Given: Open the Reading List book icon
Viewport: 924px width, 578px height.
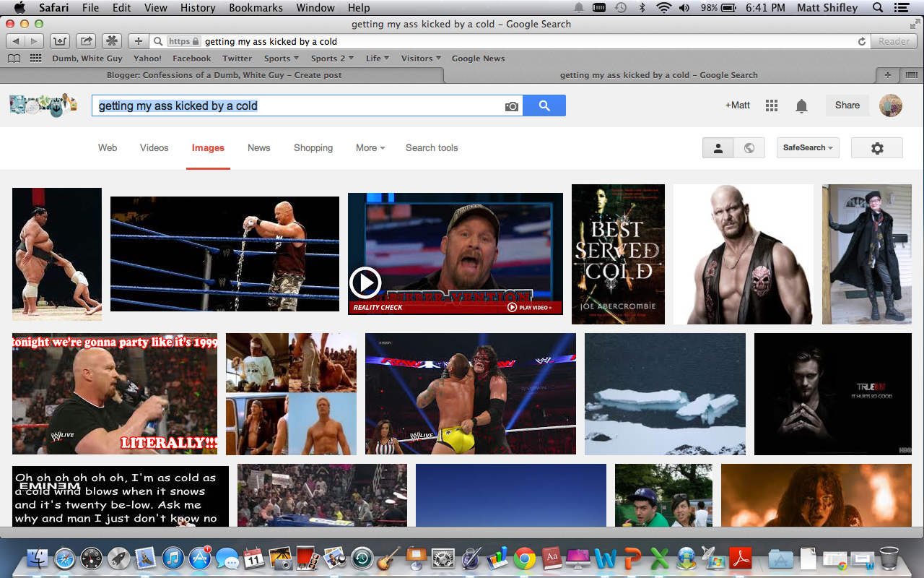Looking at the screenshot, I should tap(14, 59).
